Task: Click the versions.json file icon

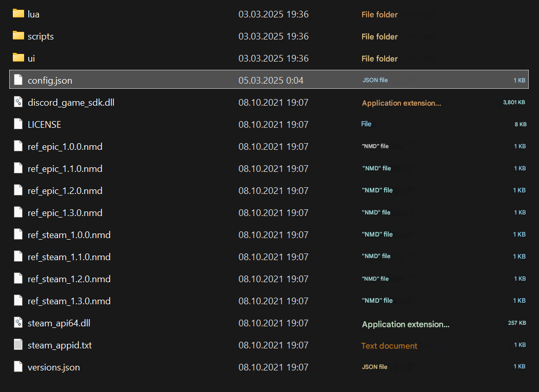Action: (x=18, y=367)
